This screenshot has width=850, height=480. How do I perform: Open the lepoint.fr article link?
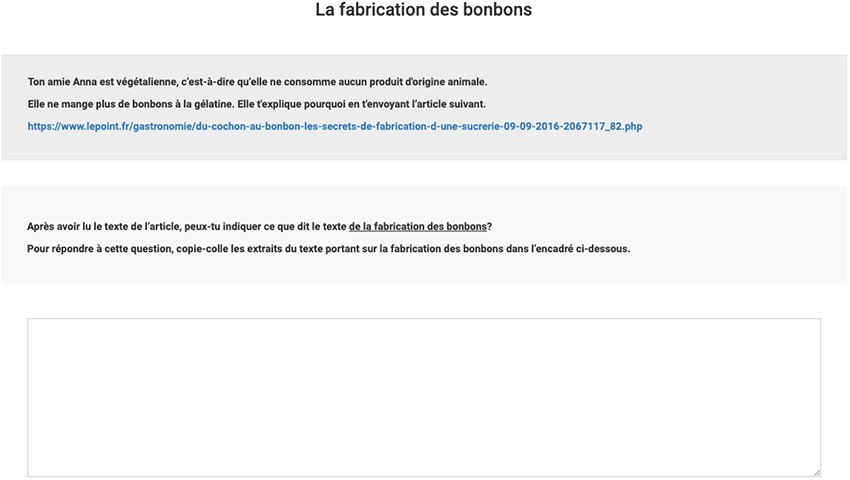pos(334,126)
